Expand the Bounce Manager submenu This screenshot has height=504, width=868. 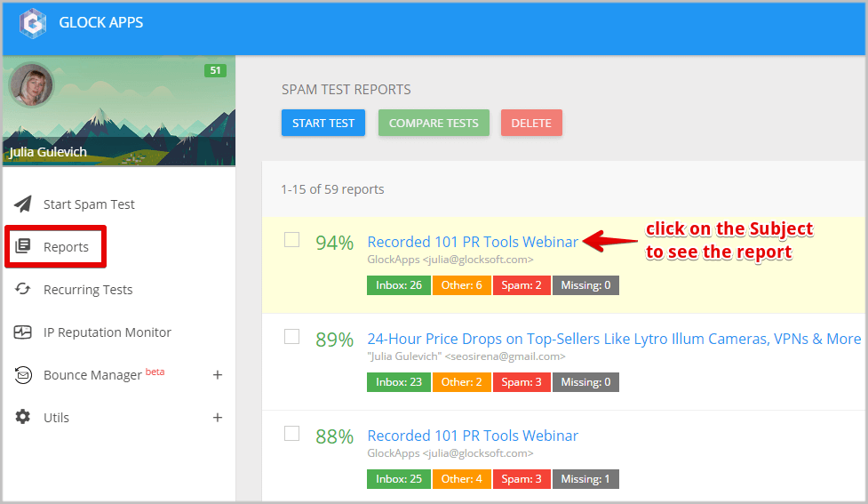click(218, 375)
